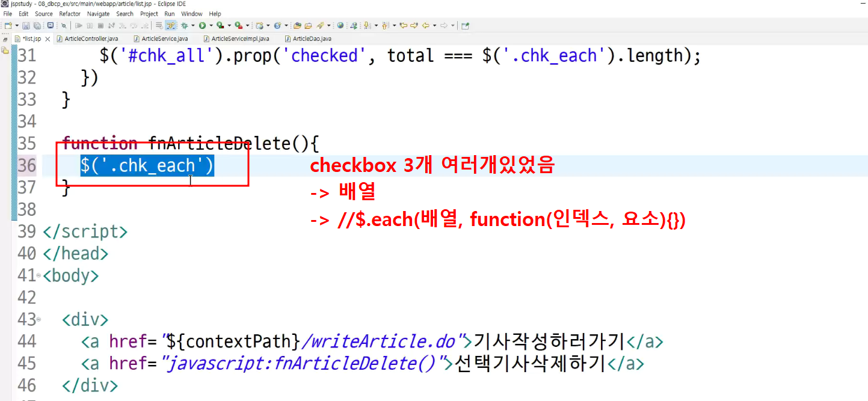This screenshot has height=401, width=868.
Task: Click the fnArticleDelete function name on line 35
Action: (x=220, y=143)
